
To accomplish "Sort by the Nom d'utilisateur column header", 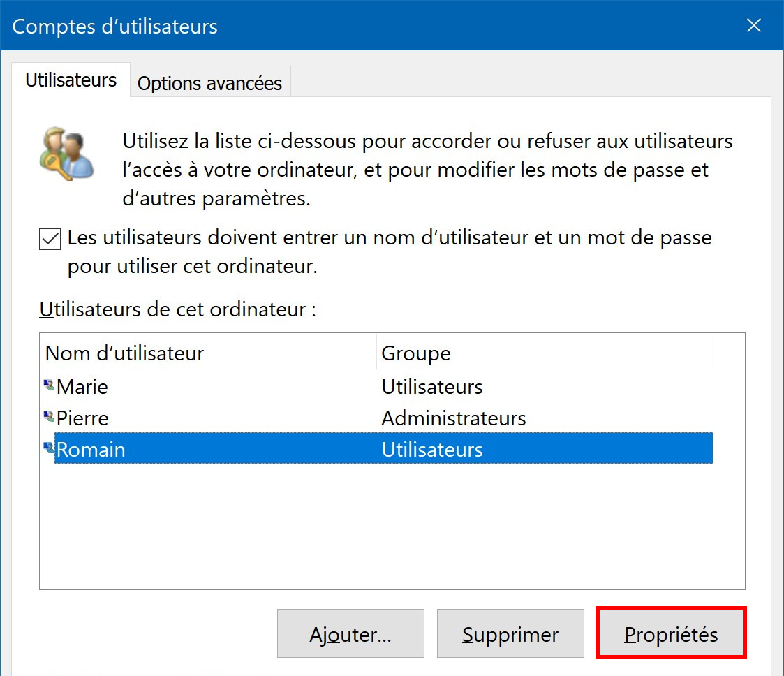I will coord(208,353).
